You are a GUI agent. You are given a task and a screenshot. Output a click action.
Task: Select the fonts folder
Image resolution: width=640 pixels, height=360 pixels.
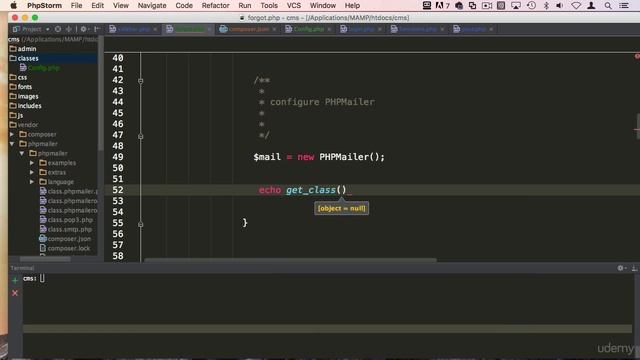coord(24,87)
